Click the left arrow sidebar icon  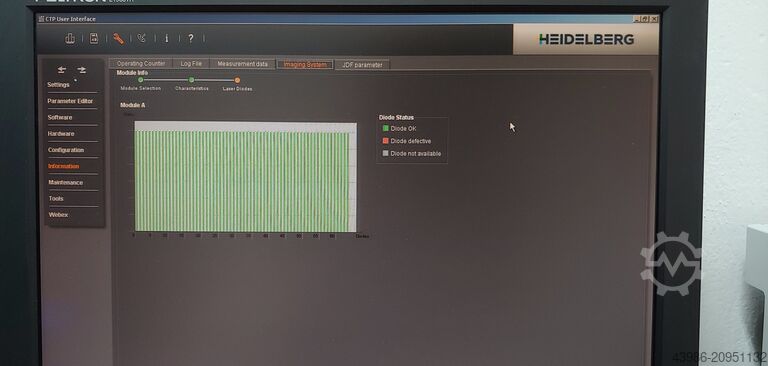coord(62,70)
